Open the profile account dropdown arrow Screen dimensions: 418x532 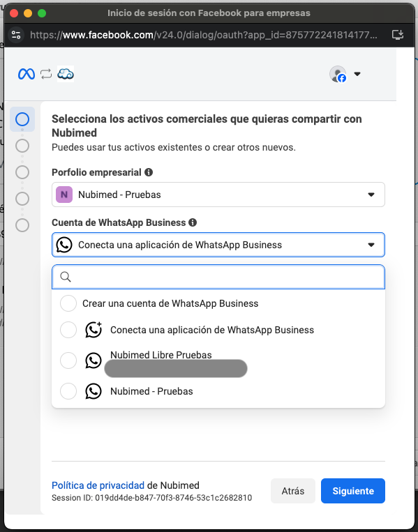(x=357, y=74)
